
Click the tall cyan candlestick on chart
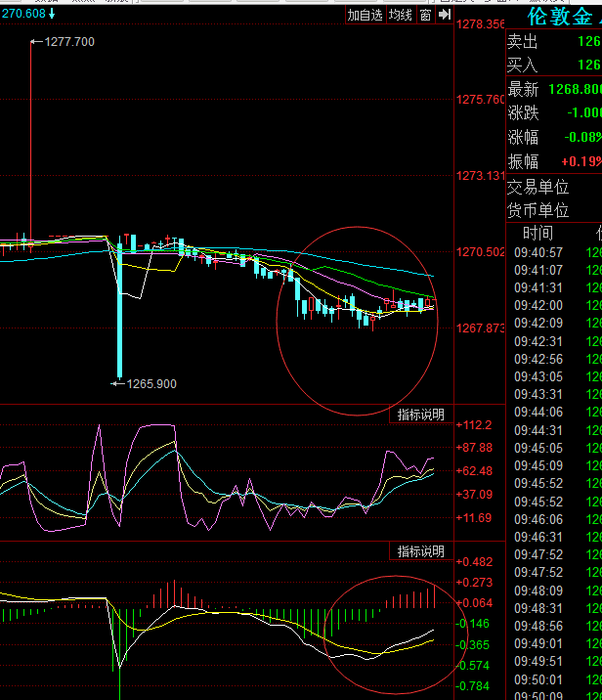119,293
